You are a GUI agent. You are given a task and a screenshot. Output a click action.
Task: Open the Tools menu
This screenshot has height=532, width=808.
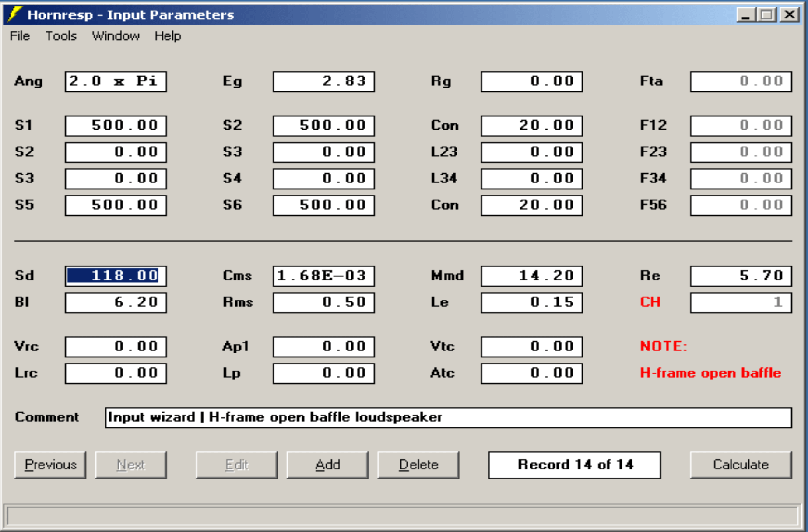pyautogui.click(x=61, y=36)
